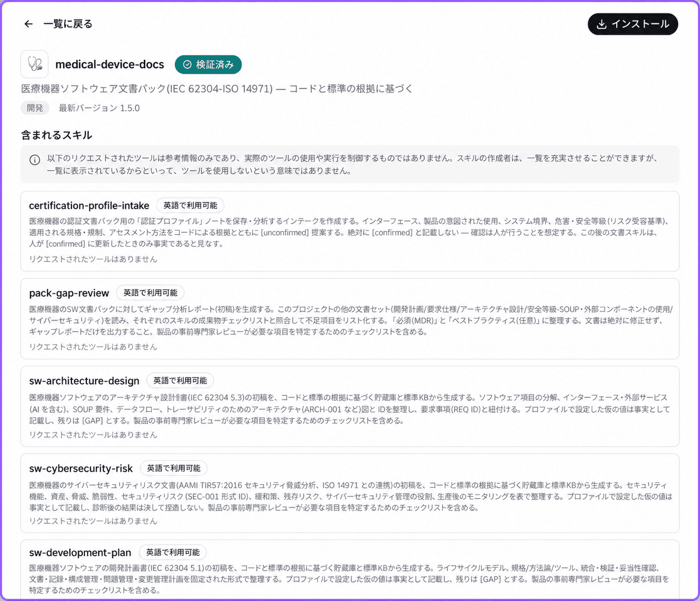
Task: Click pack-gap-review's リクエストされたツールはありません text
Action: point(93,347)
